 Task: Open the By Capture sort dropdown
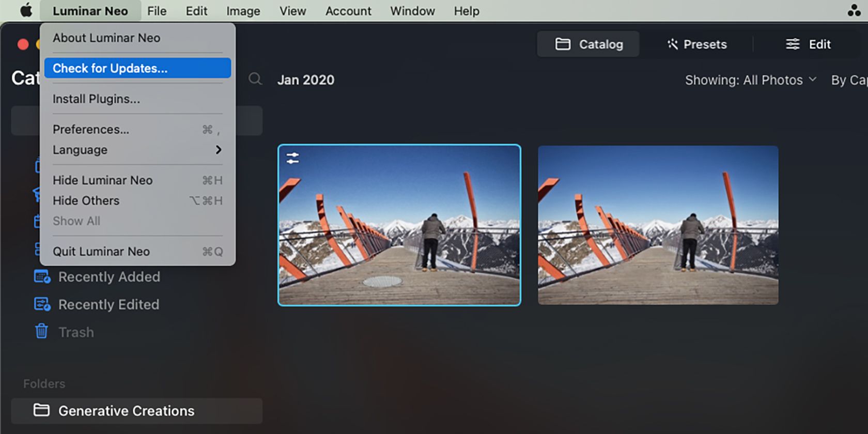click(849, 80)
